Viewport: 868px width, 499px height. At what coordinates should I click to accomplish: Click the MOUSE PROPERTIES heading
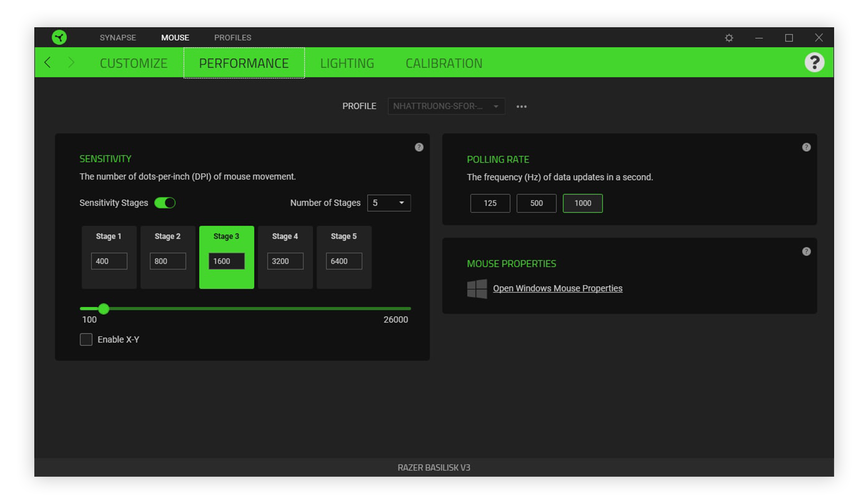coord(511,264)
